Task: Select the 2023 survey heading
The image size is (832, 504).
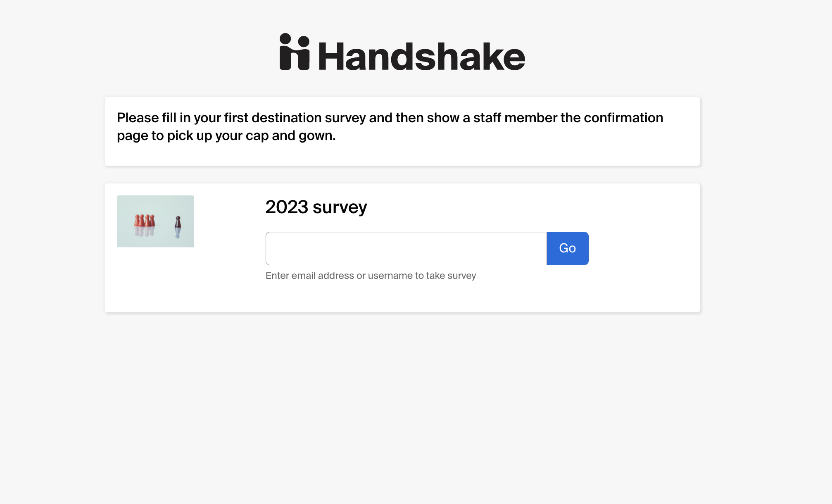Action: pos(316,207)
